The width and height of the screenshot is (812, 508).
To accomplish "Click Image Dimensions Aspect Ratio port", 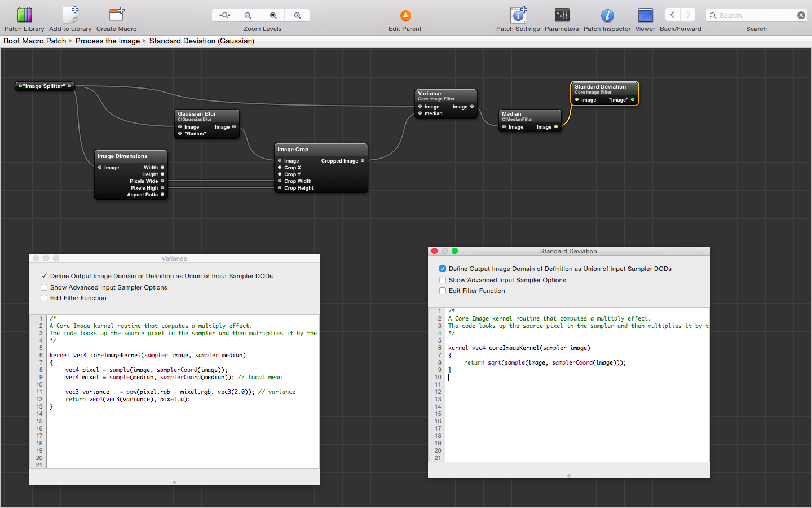I will (x=162, y=195).
